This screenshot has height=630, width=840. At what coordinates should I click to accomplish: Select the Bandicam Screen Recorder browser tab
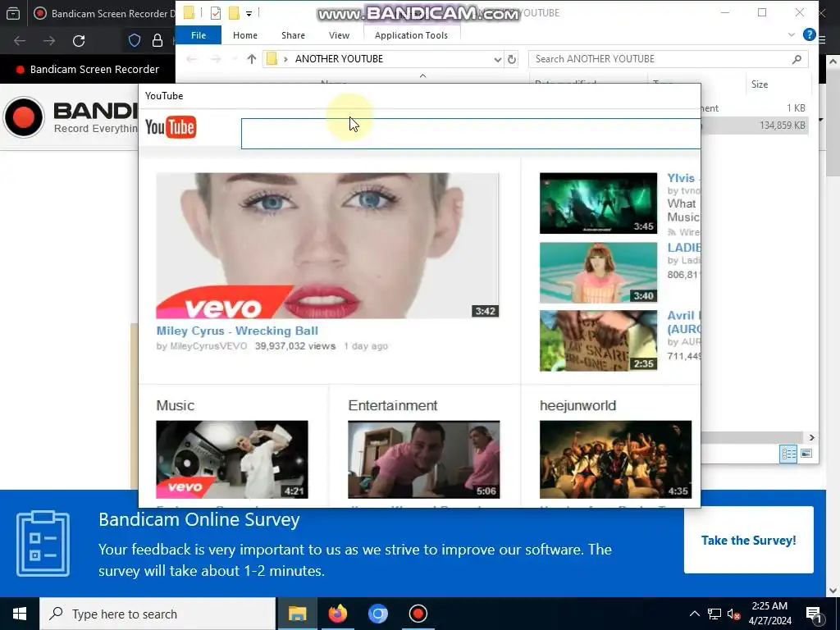pos(104,13)
